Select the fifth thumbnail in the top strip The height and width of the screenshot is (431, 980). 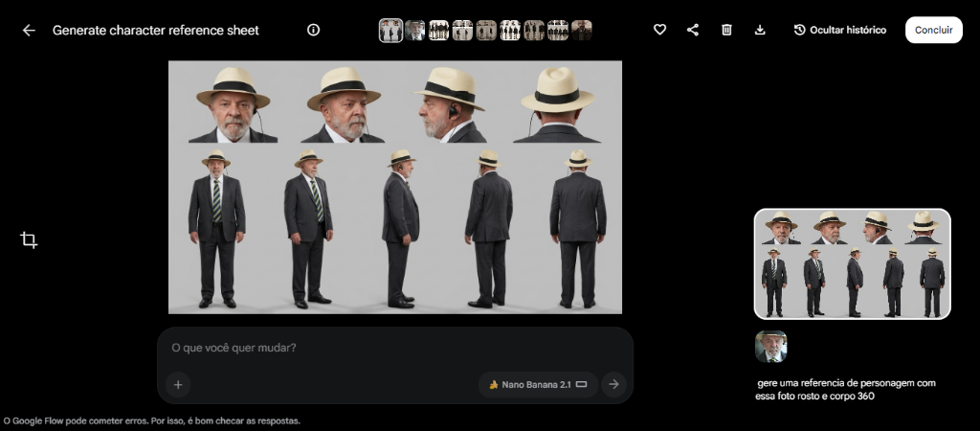click(x=486, y=30)
